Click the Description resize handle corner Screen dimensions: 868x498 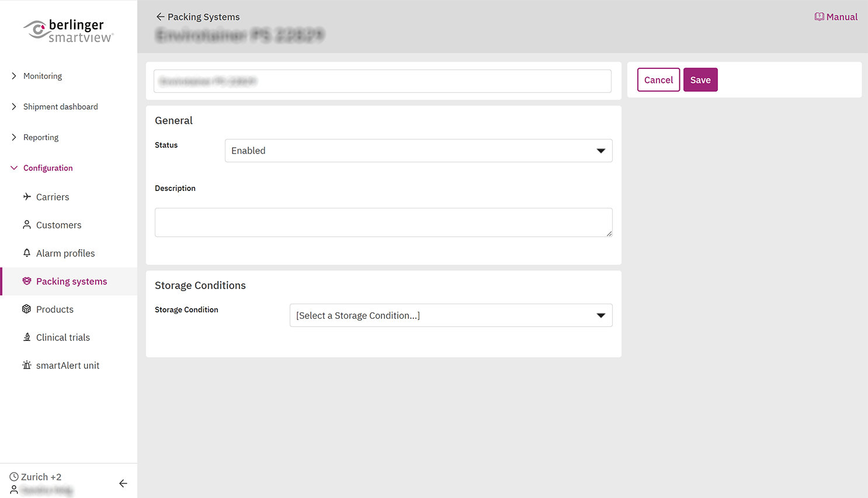click(609, 234)
